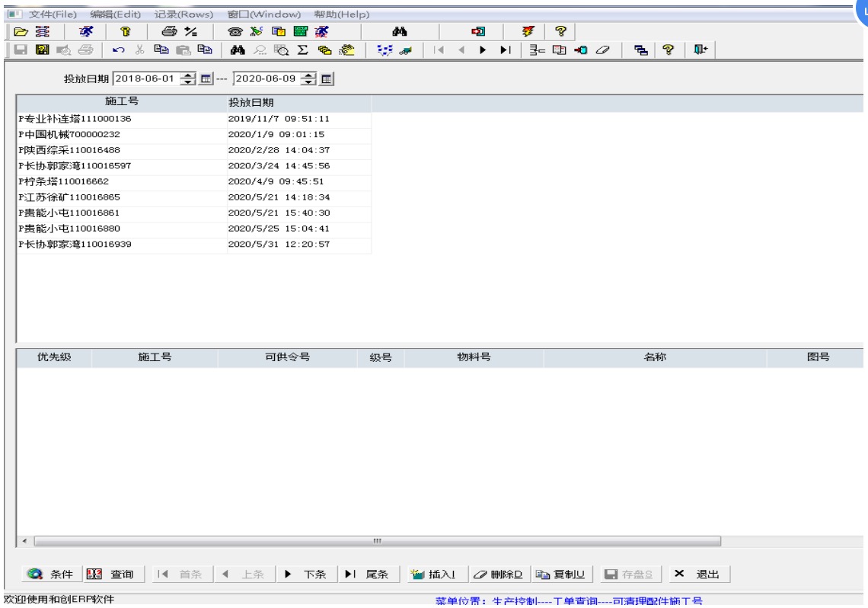Screen dimensions: 868x608
Task: Click the clipboard paste icon
Action: point(183,50)
